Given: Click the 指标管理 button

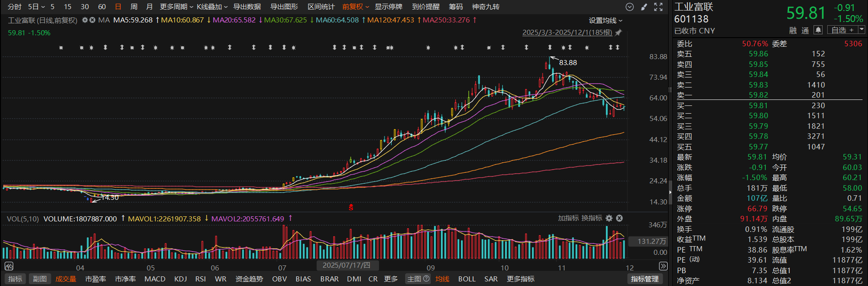Looking at the screenshot, I should tap(645, 279).
